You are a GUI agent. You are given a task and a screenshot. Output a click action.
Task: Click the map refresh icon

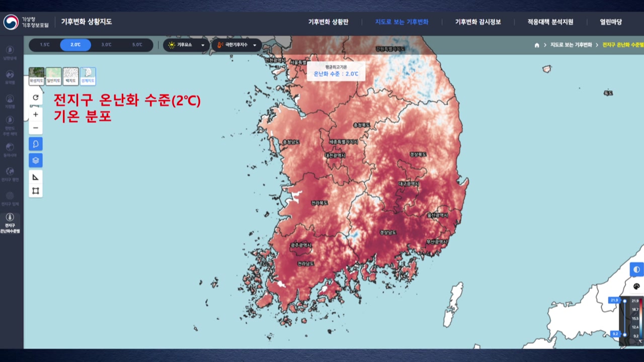coord(36,98)
